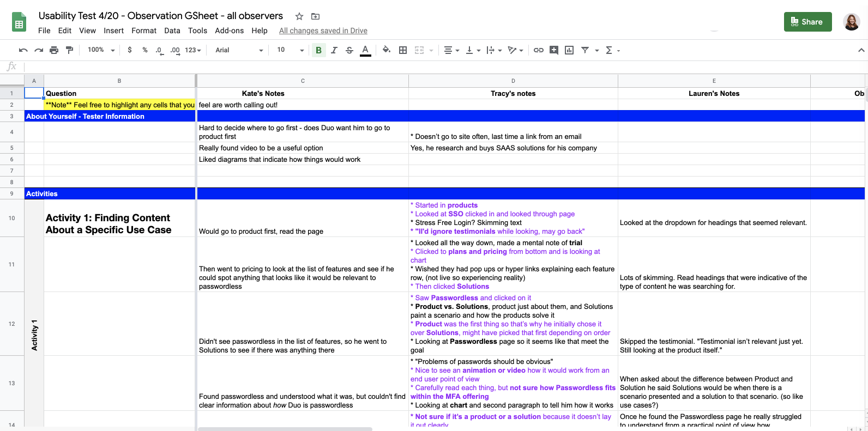Open text wrapping dropdown
The height and width of the screenshot is (431, 868).
click(x=494, y=50)
